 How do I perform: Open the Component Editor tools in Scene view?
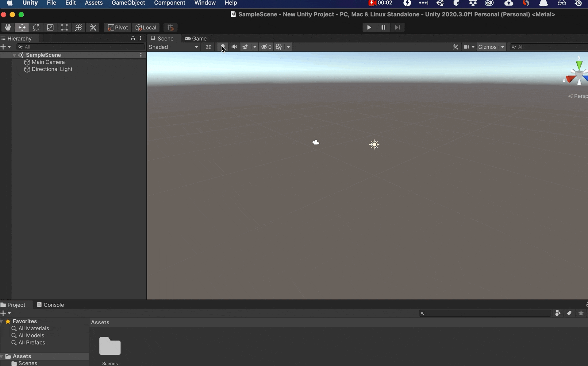tap(455, 47)
